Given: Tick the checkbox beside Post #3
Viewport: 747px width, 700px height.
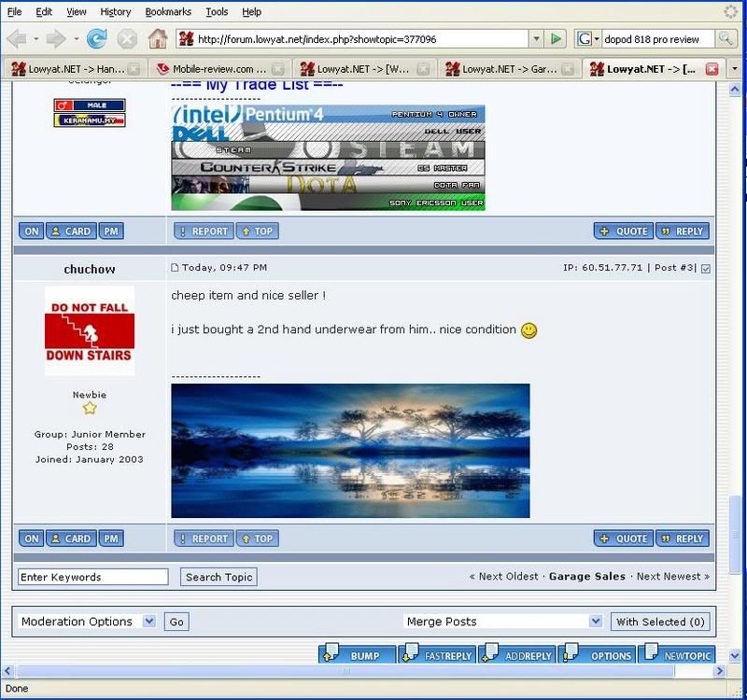Looking at the screenshot, I should [x=706, y=269].
